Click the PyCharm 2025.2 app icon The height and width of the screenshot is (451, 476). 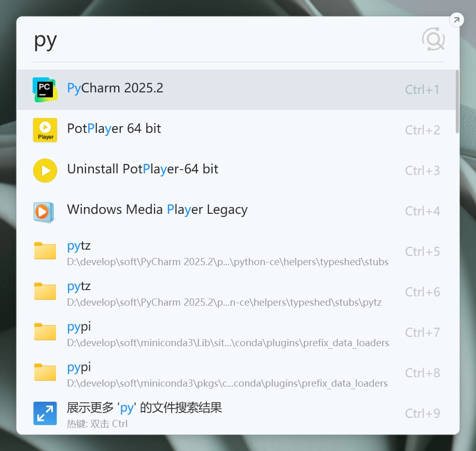point(45,90)
